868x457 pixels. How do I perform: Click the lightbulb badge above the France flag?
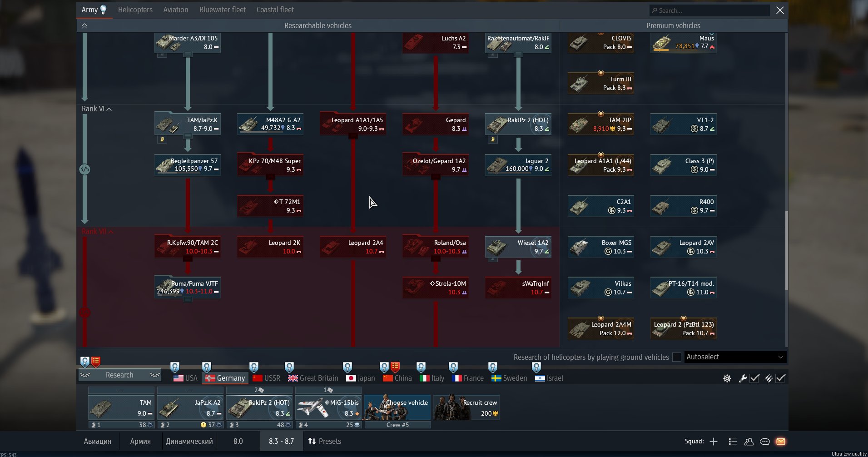click(453, 367)
